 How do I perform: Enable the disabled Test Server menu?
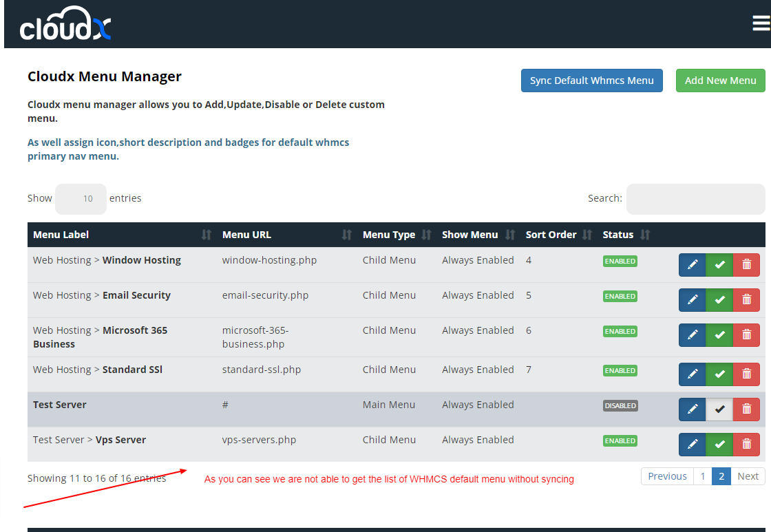pos(719,409)
